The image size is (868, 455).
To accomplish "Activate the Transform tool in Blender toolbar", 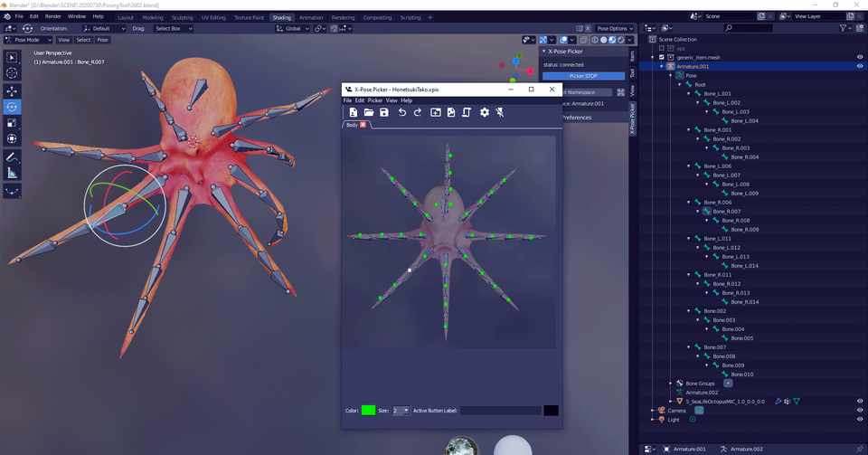I will (x=12, y=138).
